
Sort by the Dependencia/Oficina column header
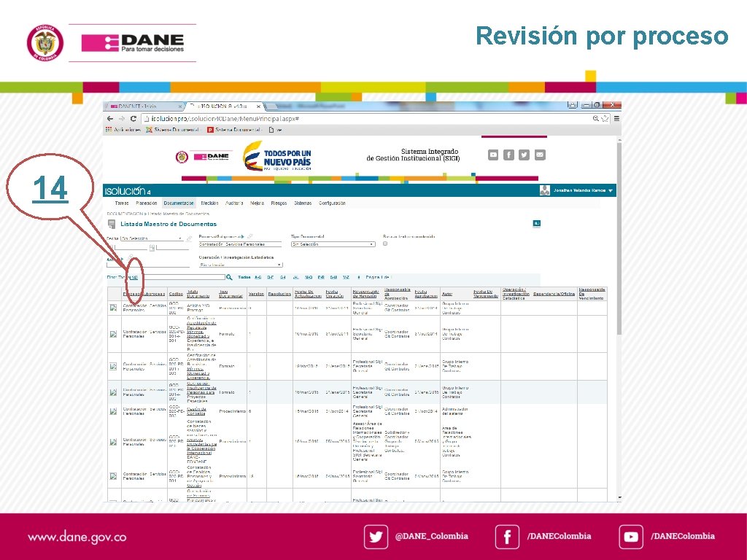(554, 295)
